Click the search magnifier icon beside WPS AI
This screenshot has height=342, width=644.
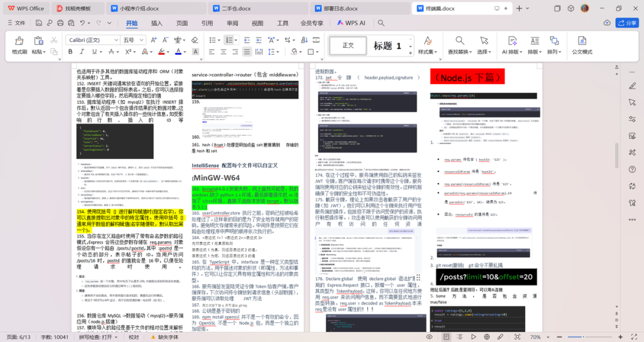[x=381, y=23]
